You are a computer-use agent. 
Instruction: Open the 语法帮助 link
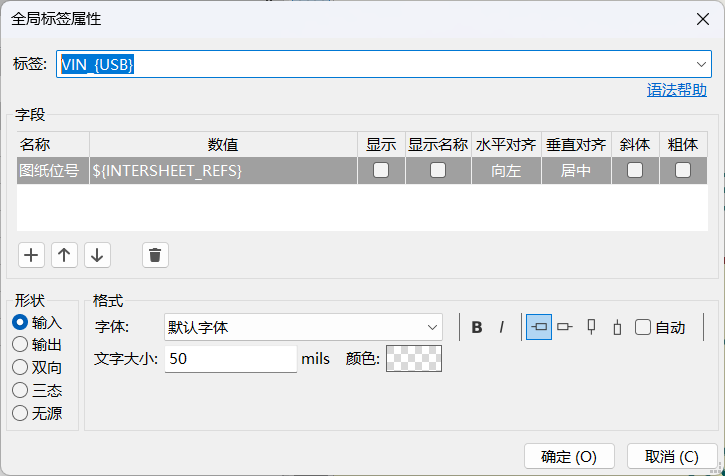coord(678,90)
